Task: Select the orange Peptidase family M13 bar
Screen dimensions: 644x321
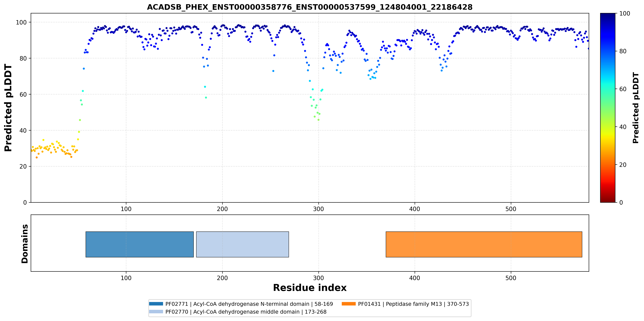Action: coord(484,244)
